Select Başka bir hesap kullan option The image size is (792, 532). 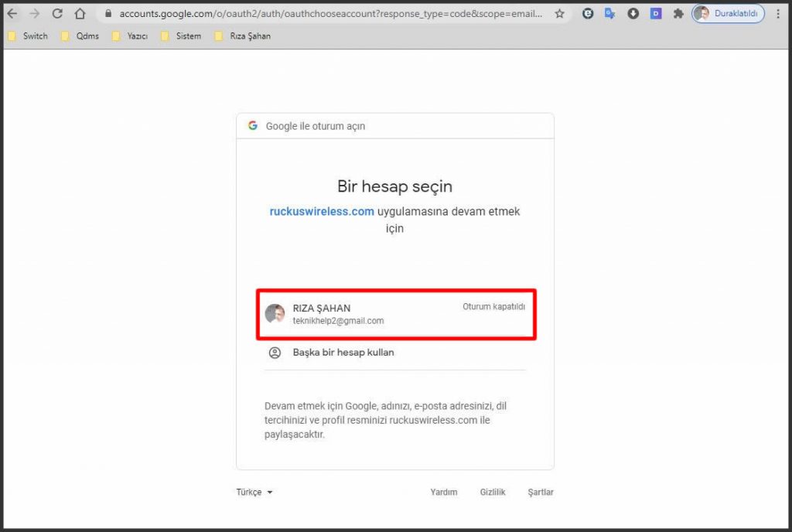coord(395,353)
